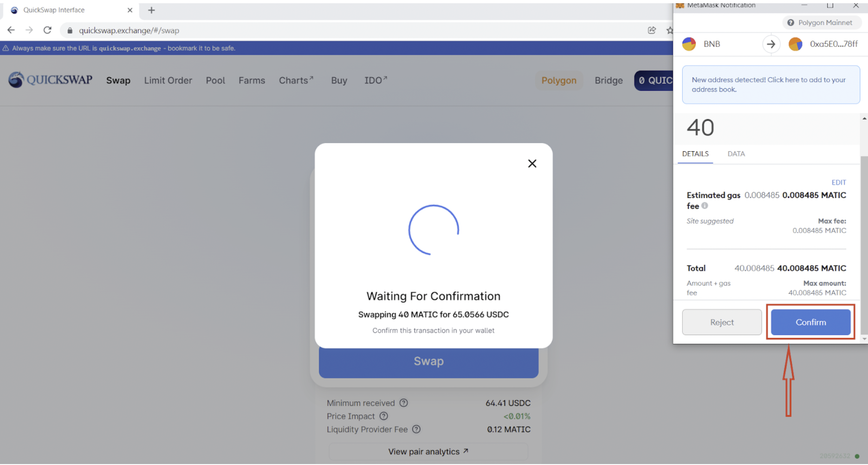Click the <0.01% price impact value
This screenshot has width=868, height=465.
pyautogui.click(x=517, y=416)
